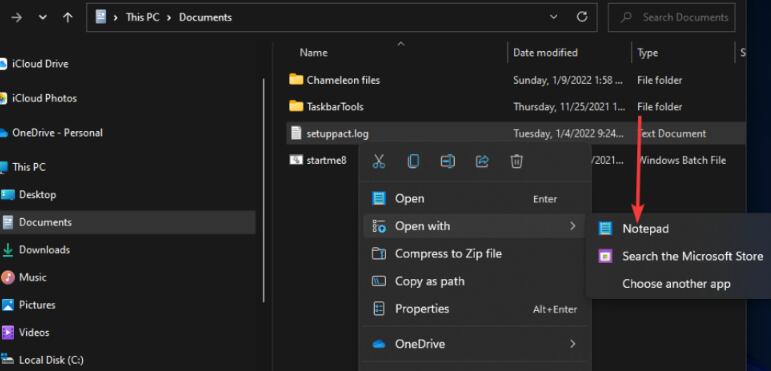
Task: Click the Cut scissors icon in context menu
Action: point(379,161)
